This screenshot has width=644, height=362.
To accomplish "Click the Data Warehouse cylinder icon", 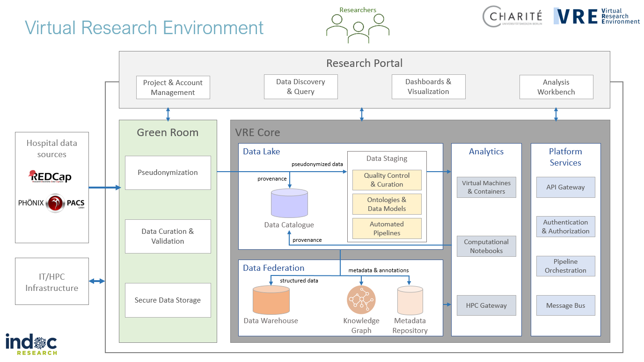I will (x=271, y=299).
